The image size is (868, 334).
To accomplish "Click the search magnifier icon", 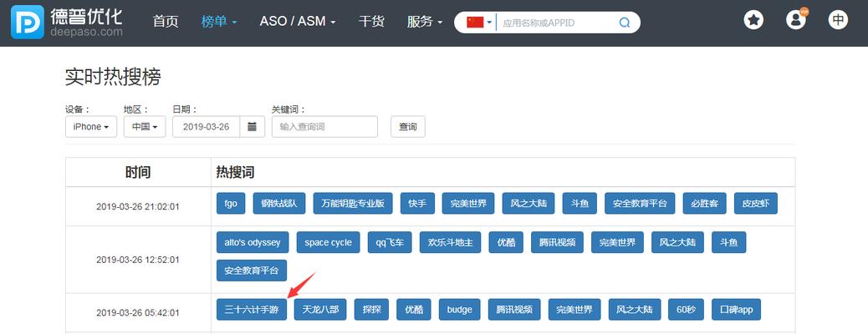I will [625, 23].
